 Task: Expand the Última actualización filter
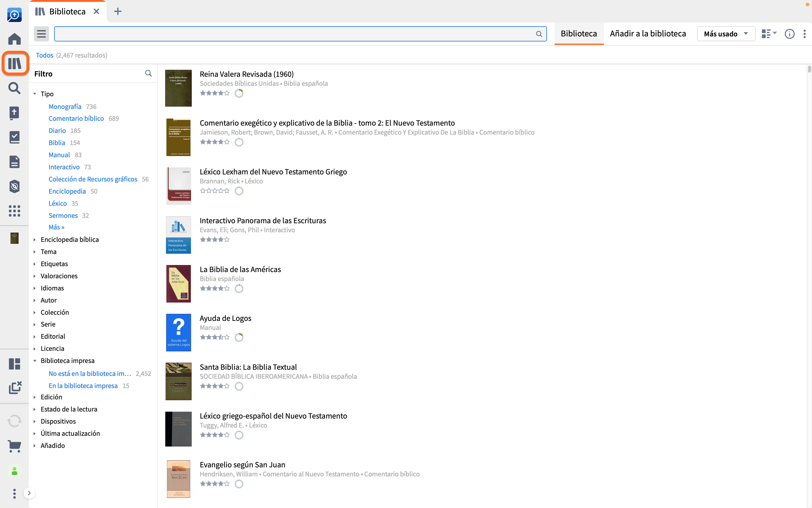tap(35, 433)
